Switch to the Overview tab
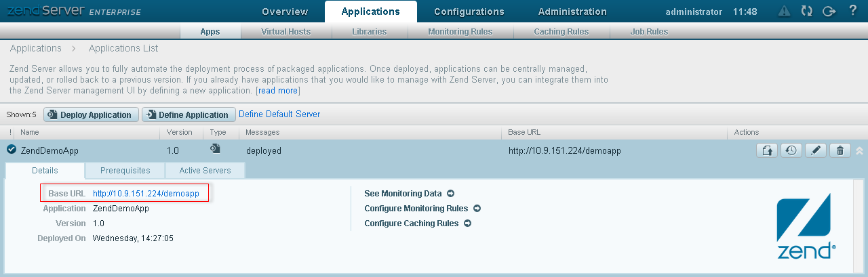Image resolution: width=868 pixels, height=277 pixels. click(x=285, y=12)
